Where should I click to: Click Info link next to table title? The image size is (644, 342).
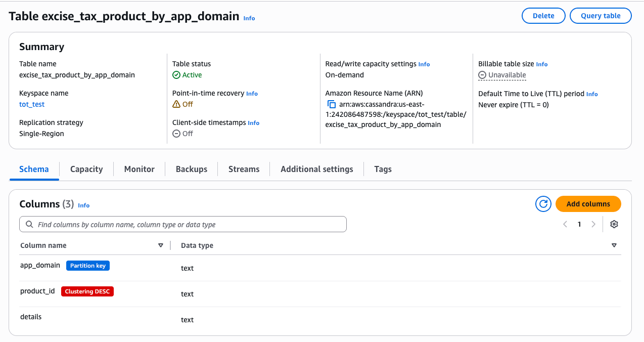[249, 18]
